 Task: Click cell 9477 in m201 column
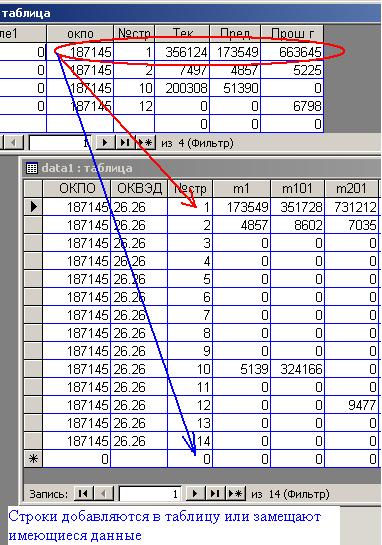[352, 405]
